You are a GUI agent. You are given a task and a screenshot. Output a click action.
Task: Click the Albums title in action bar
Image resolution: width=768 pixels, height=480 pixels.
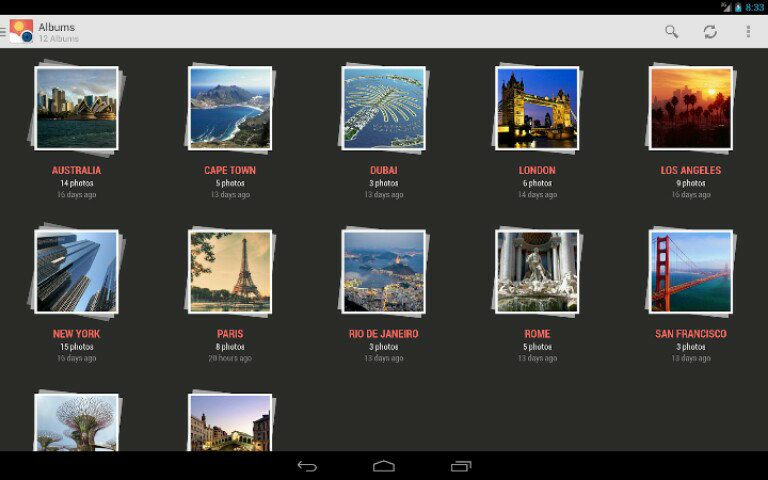click(57, 27)
